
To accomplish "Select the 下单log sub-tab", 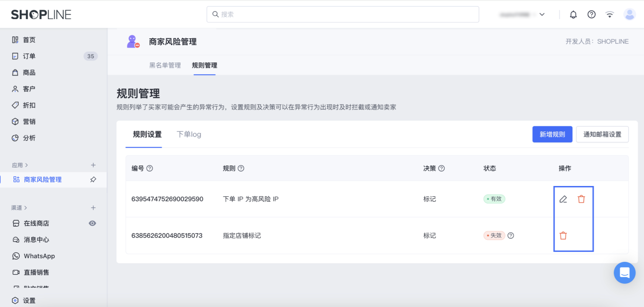I will [x=189, y=134].
